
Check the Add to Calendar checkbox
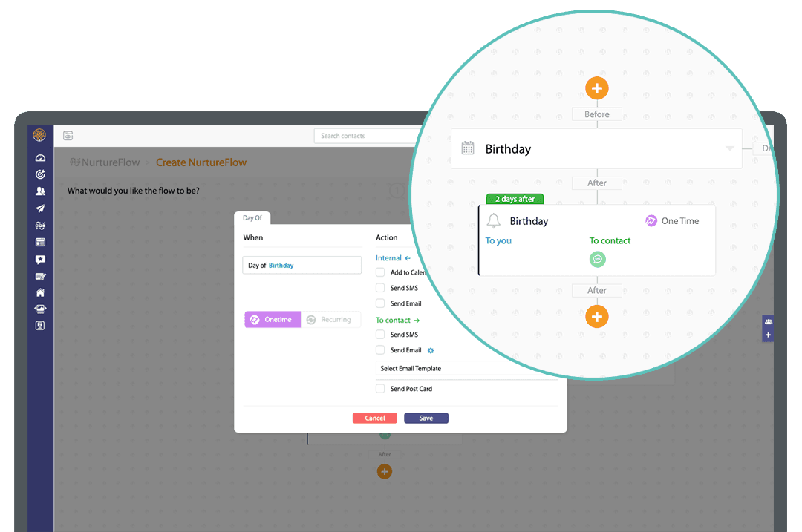380,272
